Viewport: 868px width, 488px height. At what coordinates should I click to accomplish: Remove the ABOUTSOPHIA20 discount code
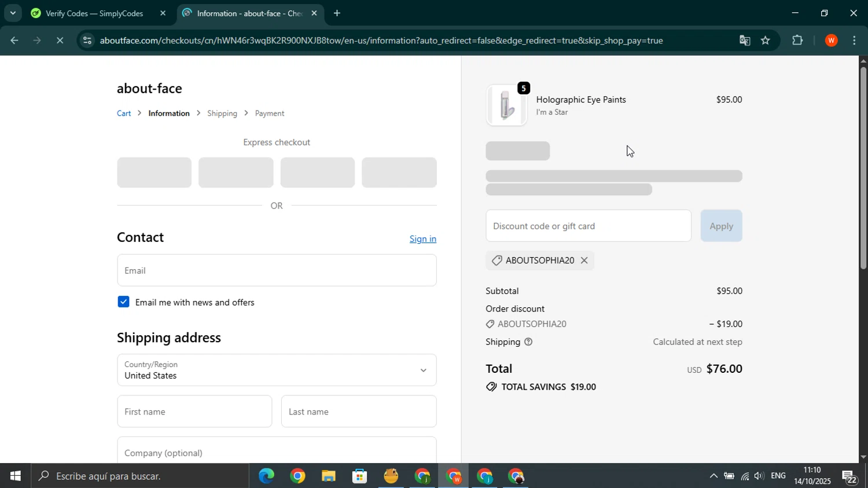(584, 260)
